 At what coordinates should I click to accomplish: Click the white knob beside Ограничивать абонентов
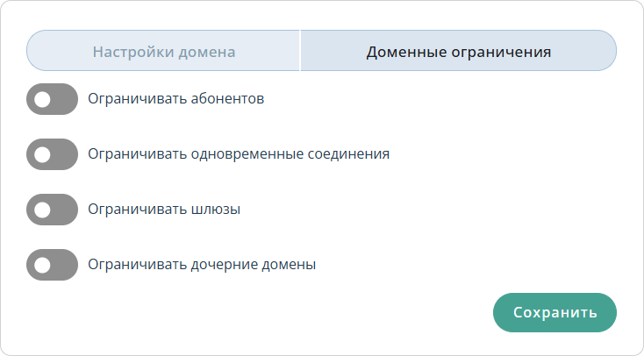[41, 99]
